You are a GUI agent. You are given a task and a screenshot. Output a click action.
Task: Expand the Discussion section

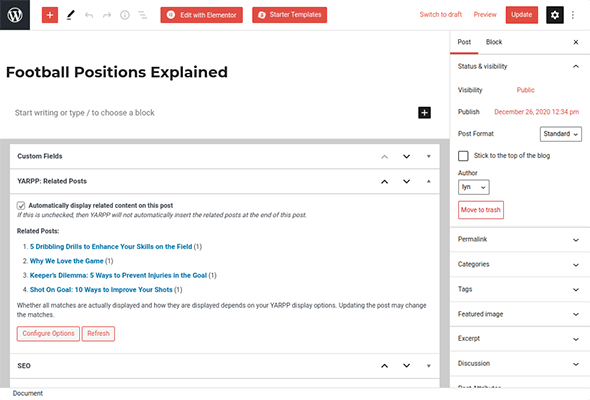tap(520, 363)
